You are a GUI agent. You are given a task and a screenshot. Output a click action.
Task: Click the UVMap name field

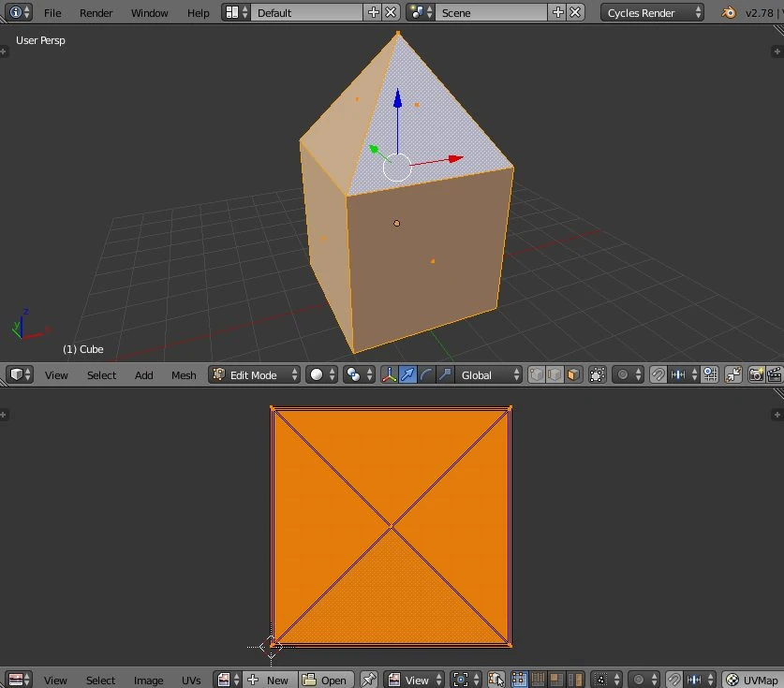click(761, 679)
